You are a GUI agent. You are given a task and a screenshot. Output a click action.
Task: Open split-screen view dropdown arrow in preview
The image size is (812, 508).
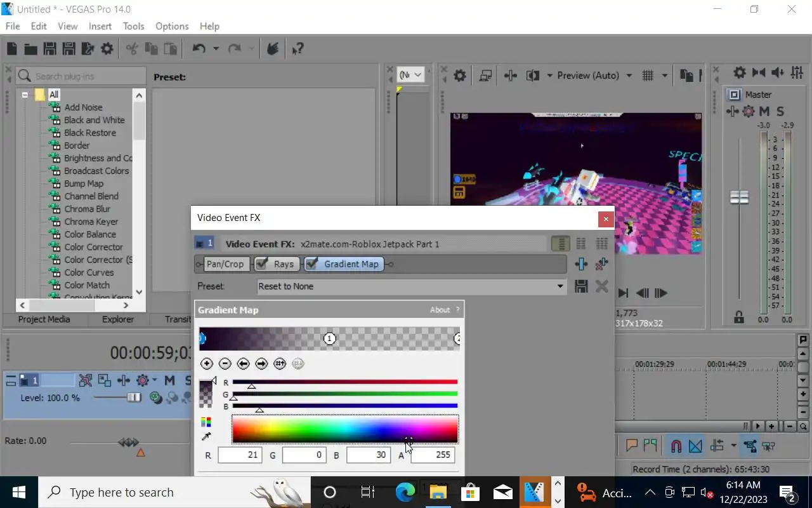pos(549,76)
